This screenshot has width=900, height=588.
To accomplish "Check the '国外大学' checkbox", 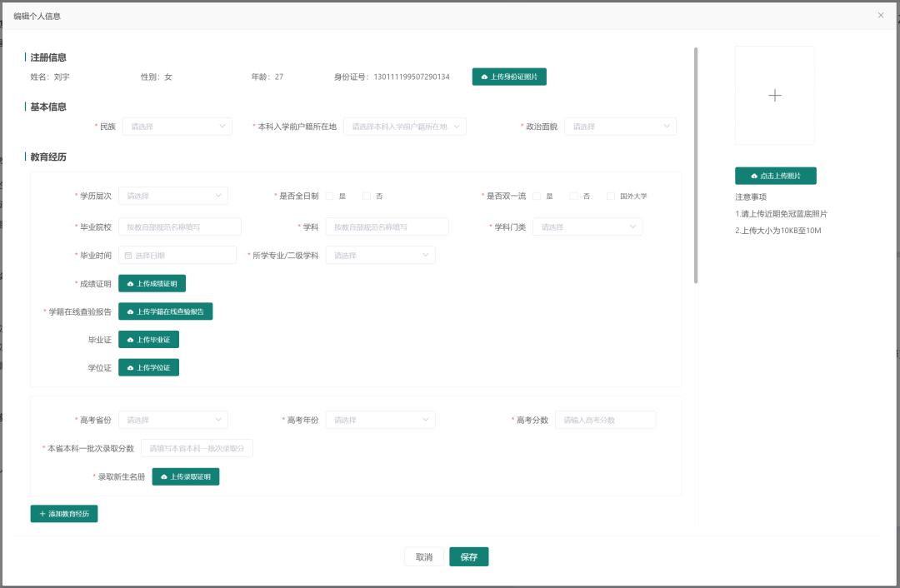I will tap(611, 197).
